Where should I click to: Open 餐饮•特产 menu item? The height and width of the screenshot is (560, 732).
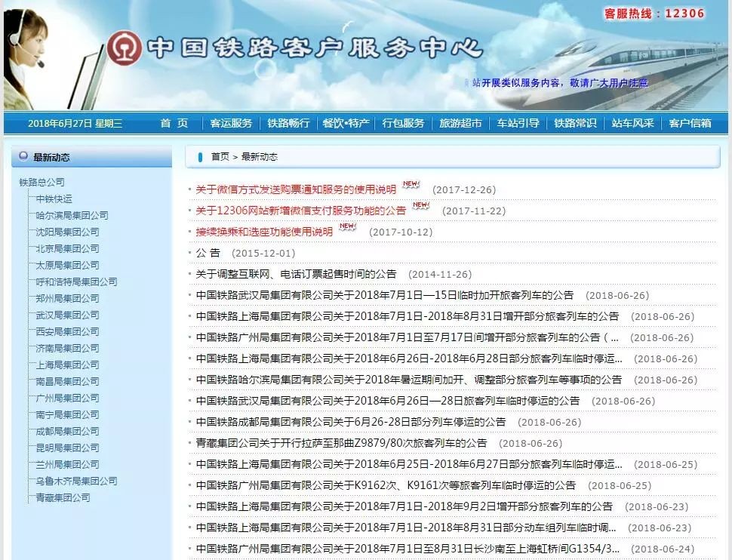pos(346,123)
